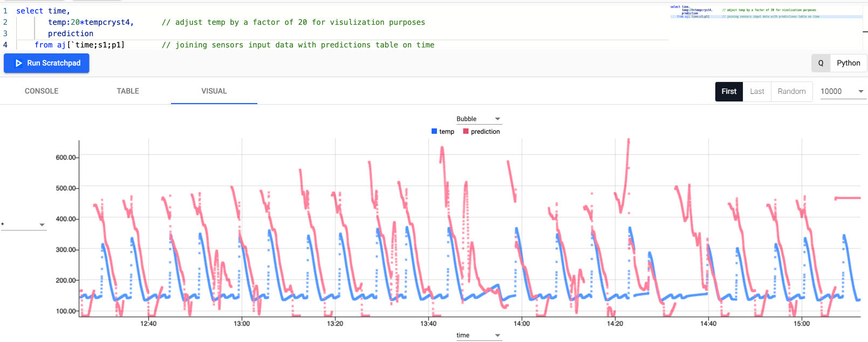Choose the Last rows option
Image resolution: width=868 pixels, height=342 pixels.
pyautogui.click(x=757, y=91)
